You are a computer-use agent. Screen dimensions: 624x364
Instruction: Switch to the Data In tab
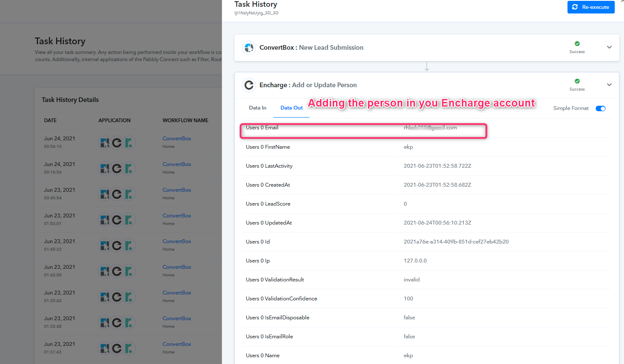coord(258,108)
